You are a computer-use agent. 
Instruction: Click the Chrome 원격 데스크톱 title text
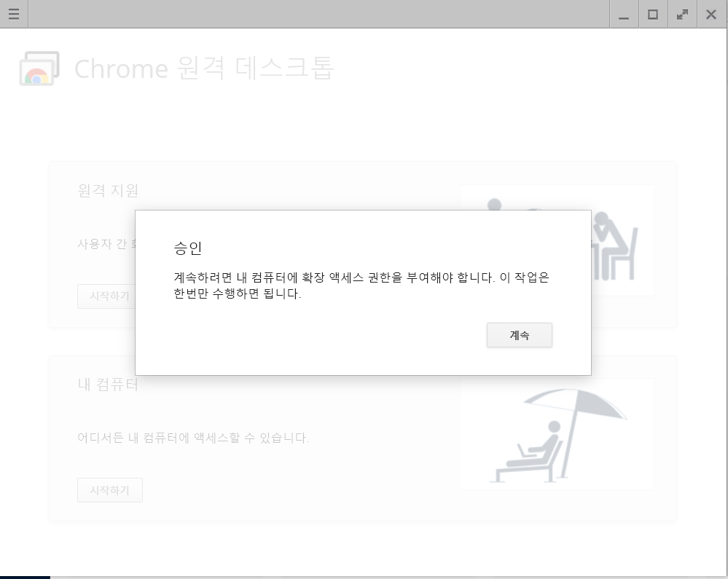[204, 68]
